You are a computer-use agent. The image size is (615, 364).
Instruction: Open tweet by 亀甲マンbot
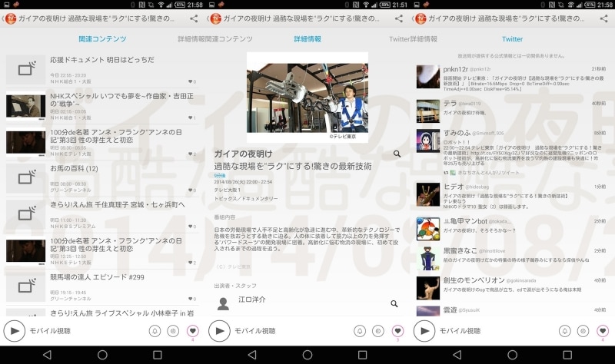point(511,229)
